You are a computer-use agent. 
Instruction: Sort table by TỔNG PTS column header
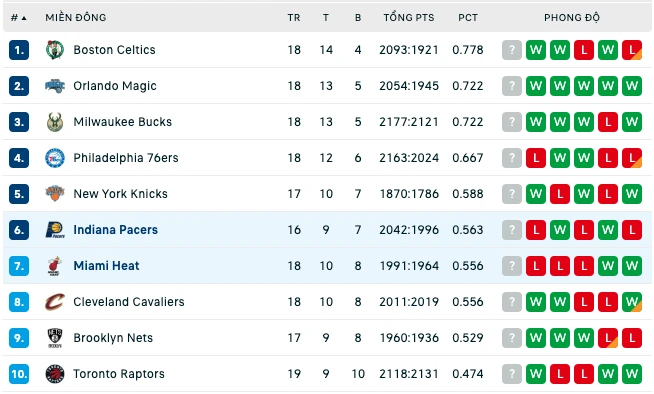coord(409,18)
